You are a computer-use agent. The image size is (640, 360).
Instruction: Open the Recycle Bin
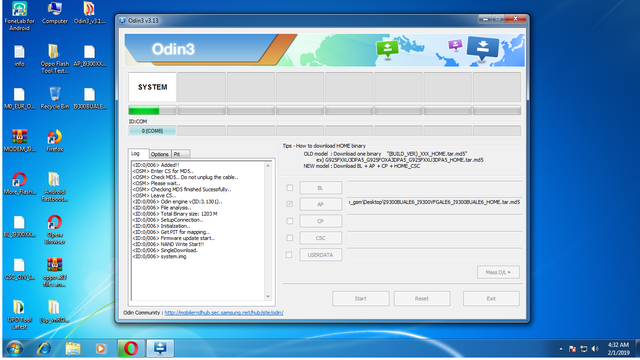pos(55,98)
